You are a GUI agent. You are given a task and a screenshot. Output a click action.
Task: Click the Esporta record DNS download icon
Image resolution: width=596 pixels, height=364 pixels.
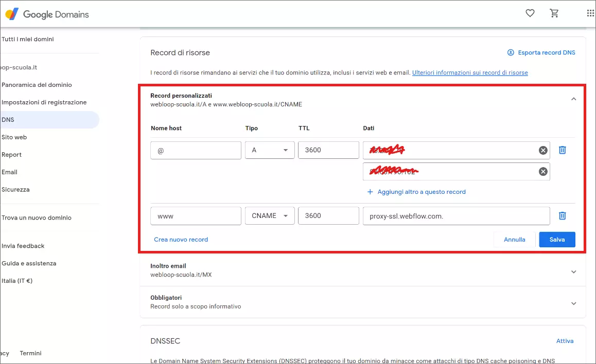click(511, 52)
